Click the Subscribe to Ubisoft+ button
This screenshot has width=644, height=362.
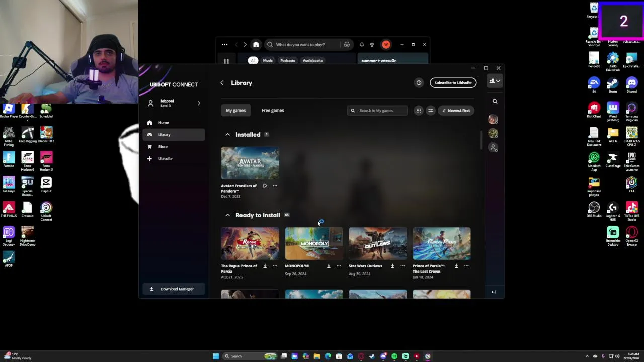point(453,83)
